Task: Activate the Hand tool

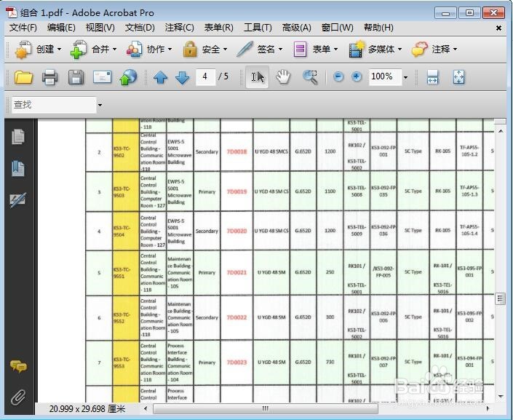Action: 283,77
